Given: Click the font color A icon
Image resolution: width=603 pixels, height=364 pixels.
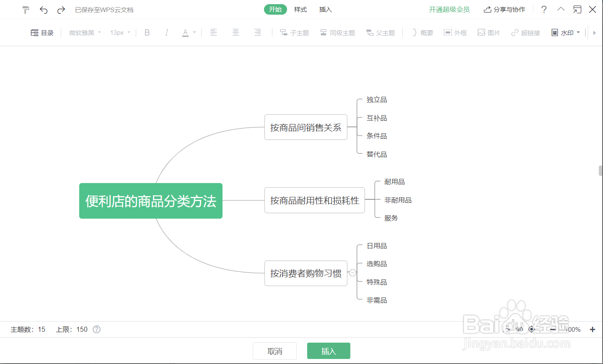Looking at the screenshot, I should 185,33.
